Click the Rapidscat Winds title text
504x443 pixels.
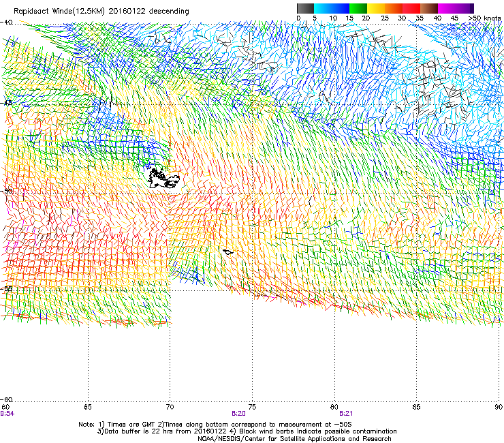(101, 12)
